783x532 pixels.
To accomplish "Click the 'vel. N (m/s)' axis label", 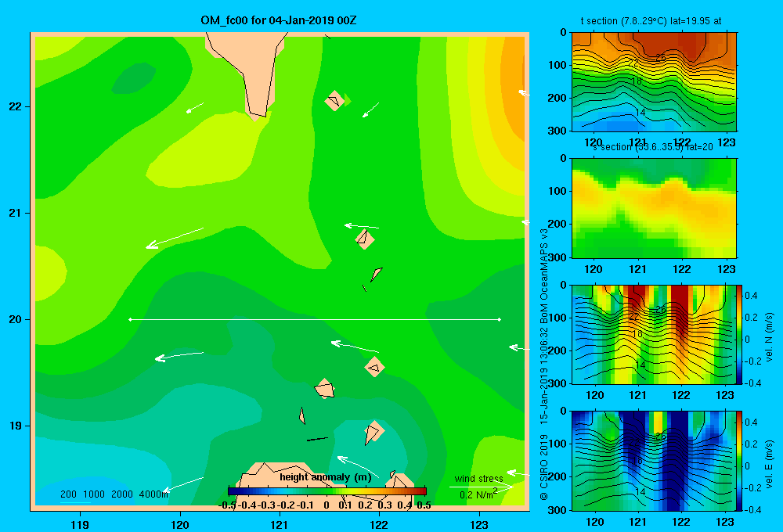I will (769, 337).
